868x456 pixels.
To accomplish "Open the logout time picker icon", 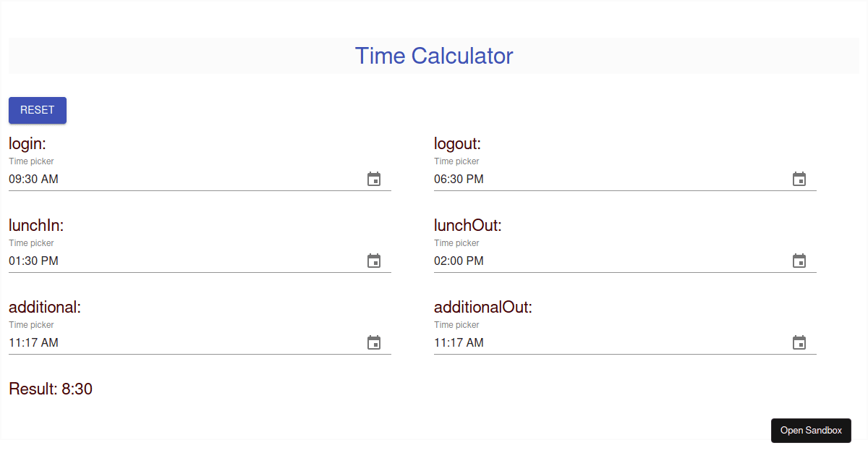I will pyautogui.click(x=799, y=179).
